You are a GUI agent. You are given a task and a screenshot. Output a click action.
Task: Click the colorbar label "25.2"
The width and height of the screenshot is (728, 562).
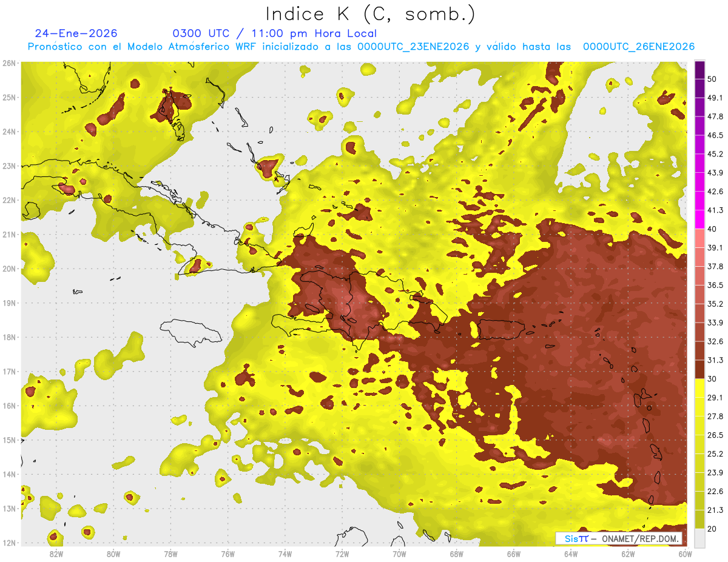715,454
